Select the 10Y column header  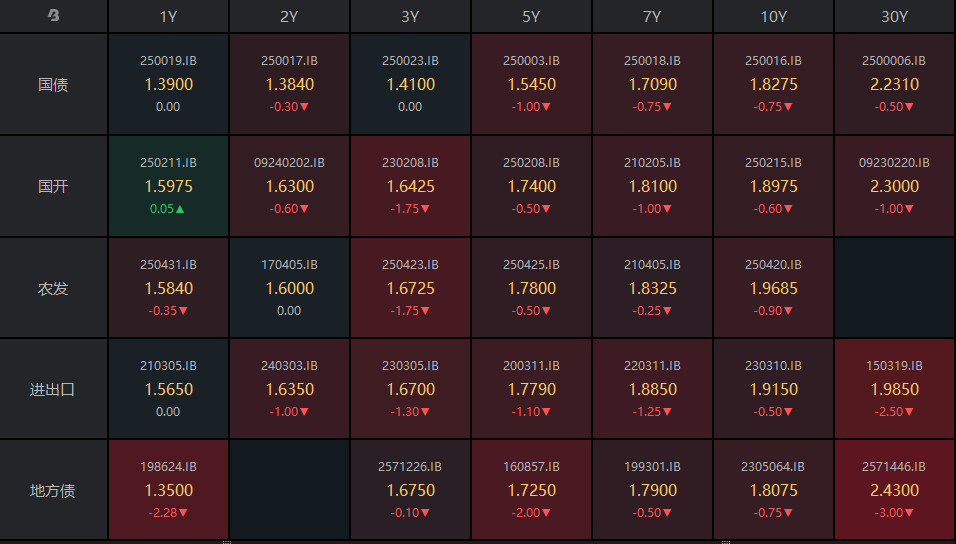click(x=774, y=17)
